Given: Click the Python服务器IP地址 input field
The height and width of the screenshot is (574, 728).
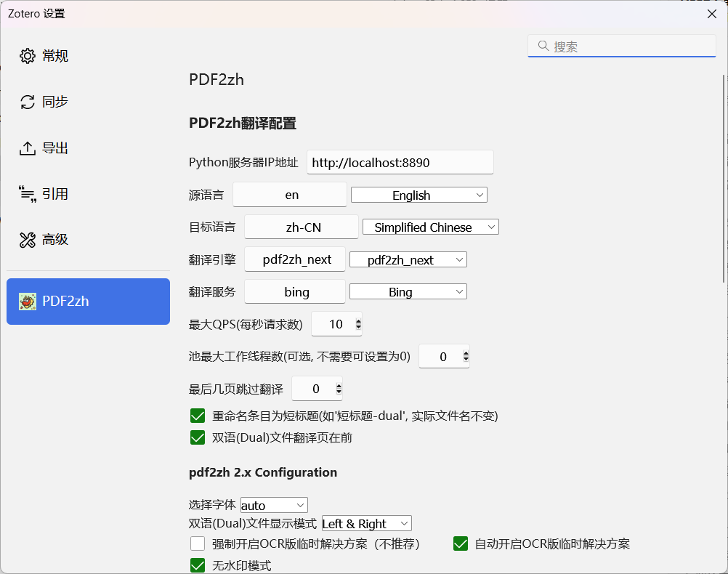Looking at the screenshot, I should 400,162.
